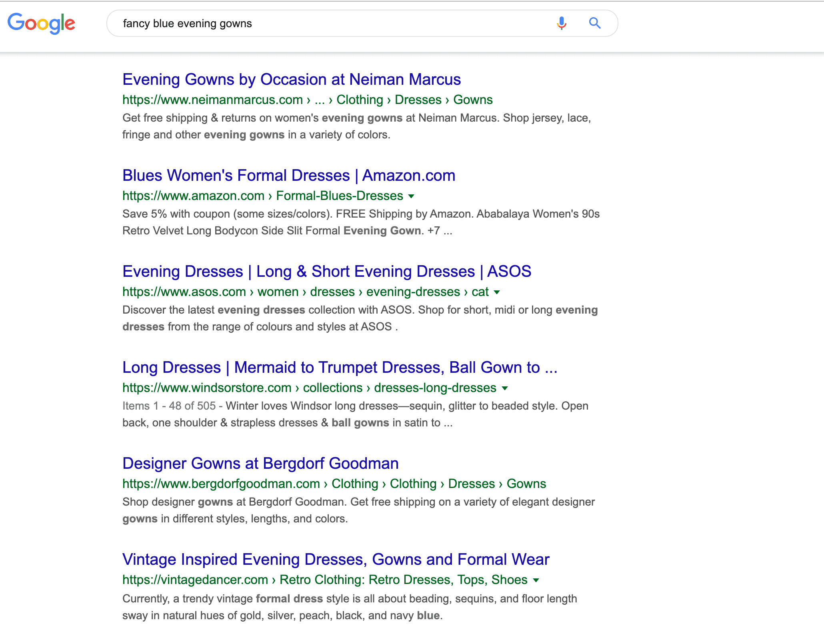Click the windsorstore.com dresses-long-dresses URL
The width and height of the screenshot is (824, 644).
309,388
